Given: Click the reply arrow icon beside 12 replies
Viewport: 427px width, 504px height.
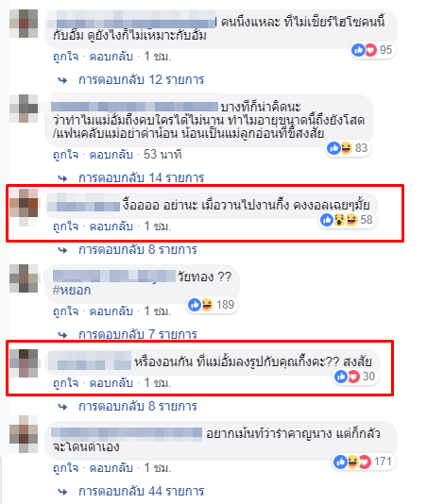Looking at the screenshot, I should (62, 80).
